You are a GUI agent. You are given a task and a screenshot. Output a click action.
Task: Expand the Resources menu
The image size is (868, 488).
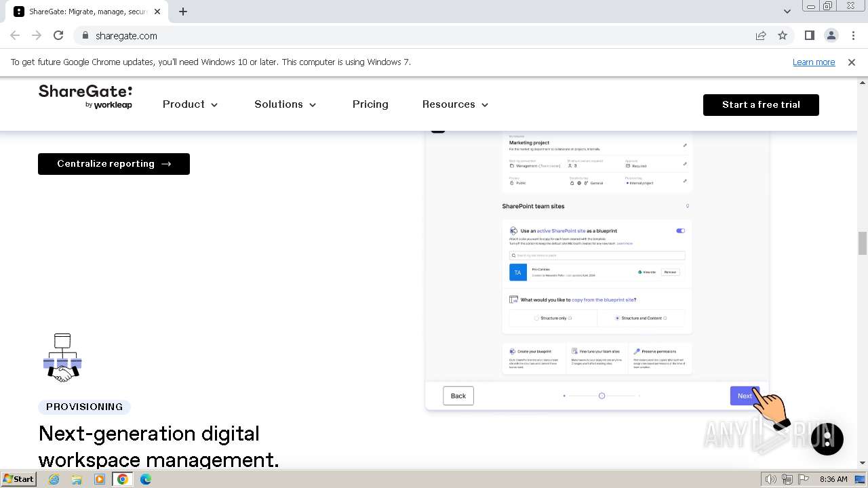click(x=455, y=104)
